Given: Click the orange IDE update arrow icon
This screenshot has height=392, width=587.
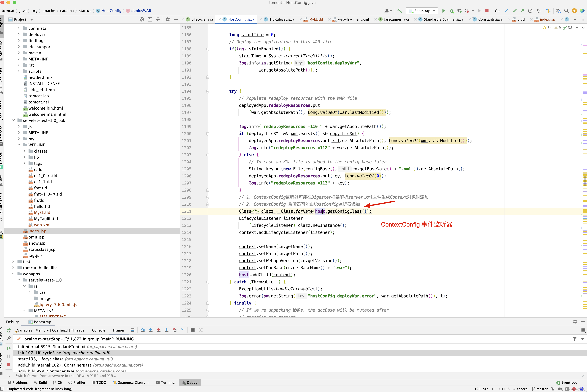Looking at the screenshot, I should [x=574, y=11].
